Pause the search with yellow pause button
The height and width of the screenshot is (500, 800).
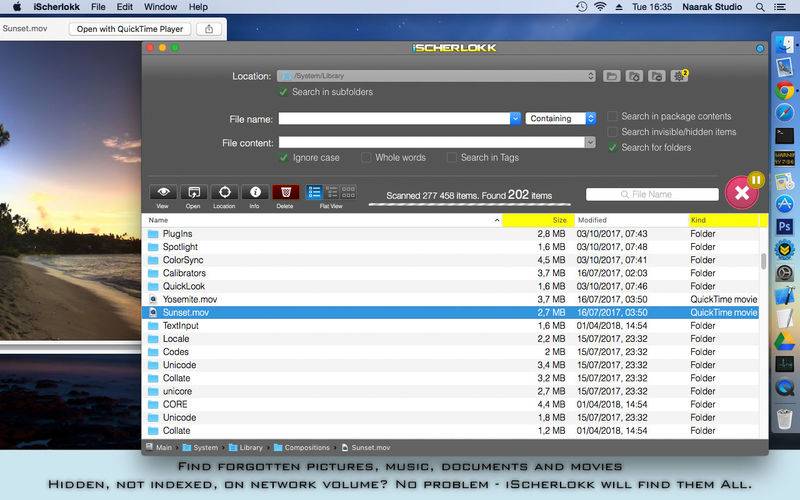(x=756, y=180)
